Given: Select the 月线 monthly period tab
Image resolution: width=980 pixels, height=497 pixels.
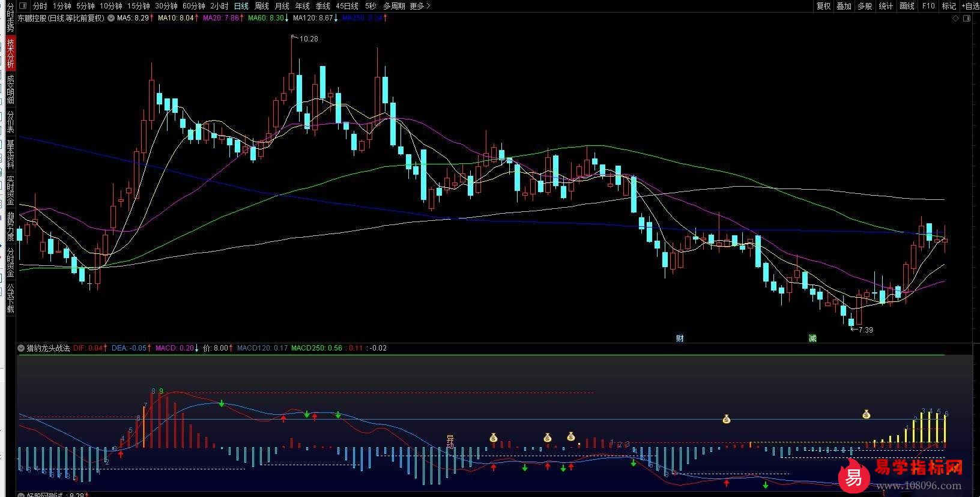Looking at the screenshot, I should point(282,6).
